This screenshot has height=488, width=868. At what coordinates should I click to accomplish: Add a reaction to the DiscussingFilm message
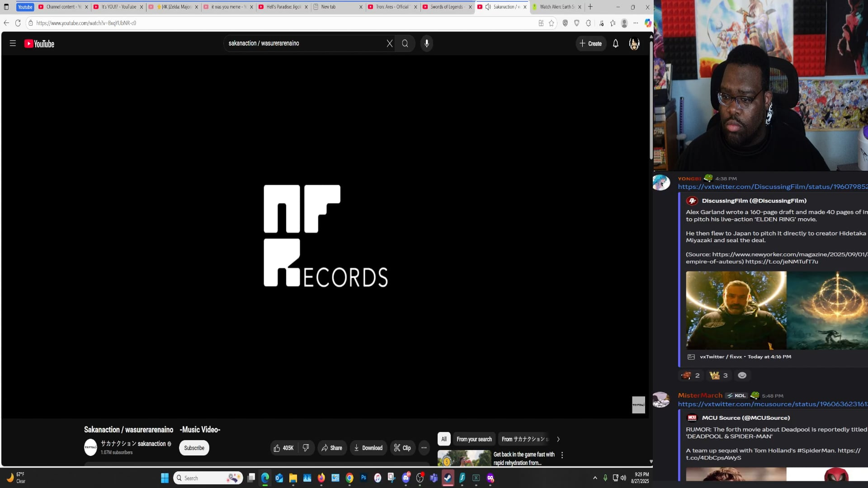[x=742, y=375]
